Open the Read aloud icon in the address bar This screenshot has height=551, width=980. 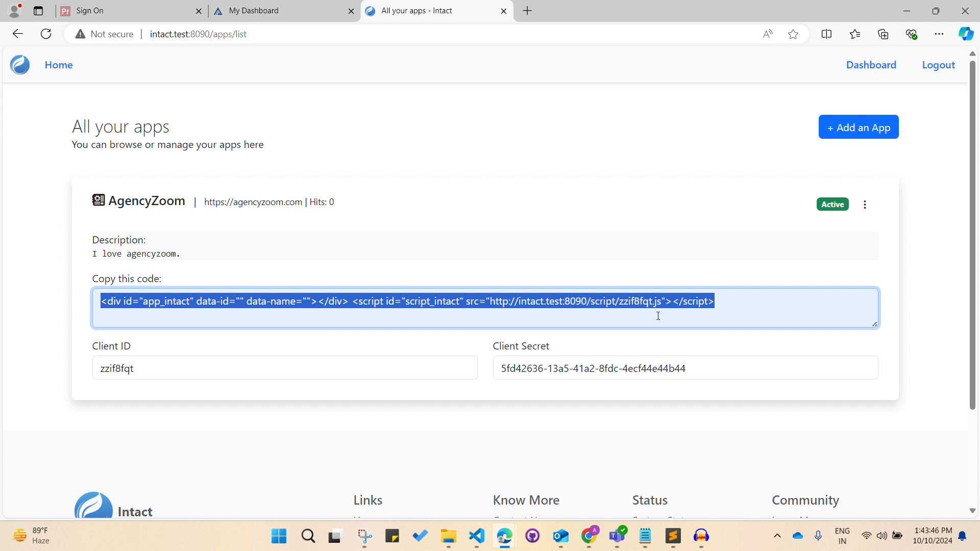768,34
